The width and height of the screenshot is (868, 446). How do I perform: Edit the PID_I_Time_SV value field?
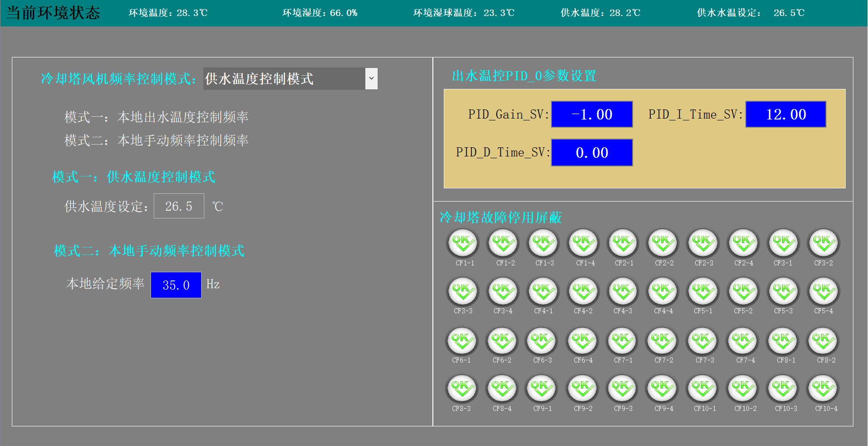tap(785, 114)
